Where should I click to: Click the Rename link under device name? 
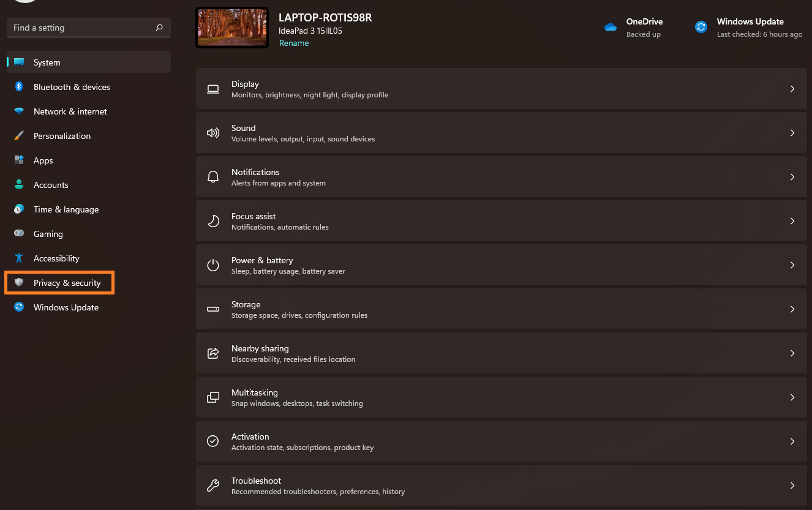[294, 43]
